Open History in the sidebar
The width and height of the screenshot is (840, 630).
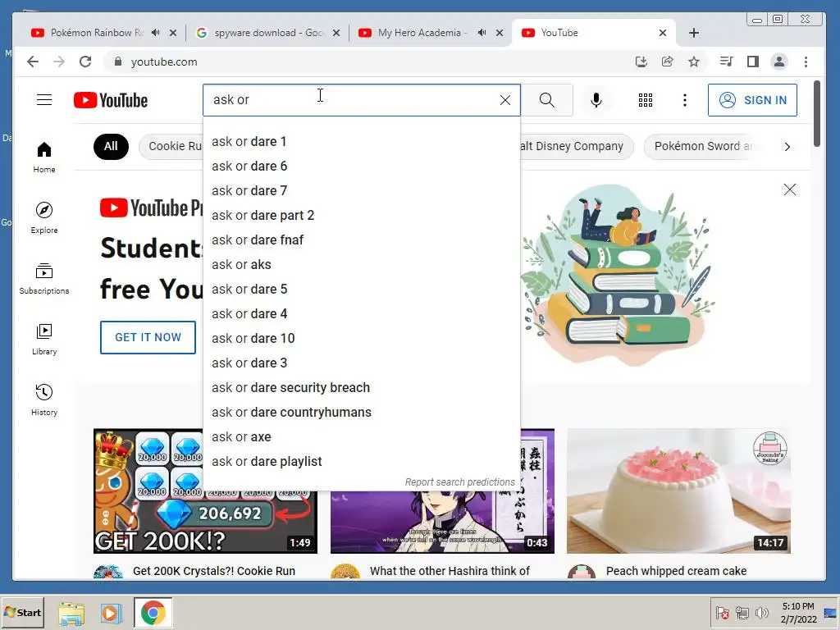(44, 399)
